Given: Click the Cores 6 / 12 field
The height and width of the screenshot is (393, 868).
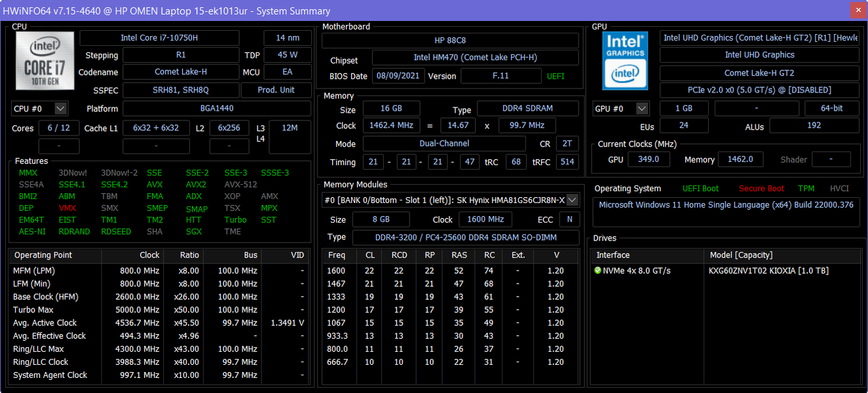Looking at the screenshot, I should (x=59, y=128).
